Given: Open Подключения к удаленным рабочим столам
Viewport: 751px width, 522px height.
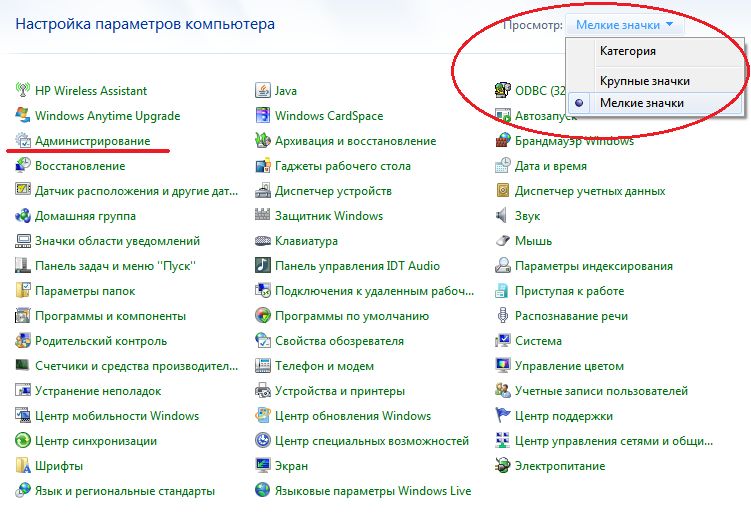Looking at the screenshot, I should click(374, 291).
